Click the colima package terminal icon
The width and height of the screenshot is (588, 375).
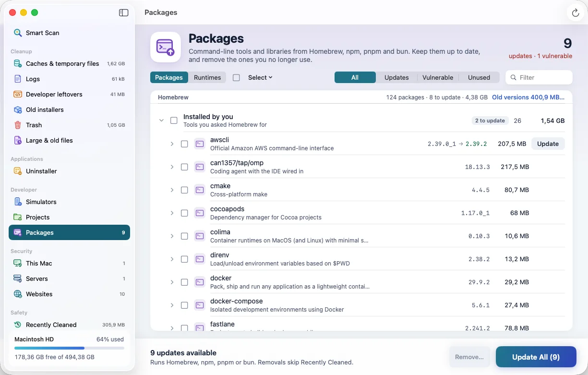(x=199, y=236)
